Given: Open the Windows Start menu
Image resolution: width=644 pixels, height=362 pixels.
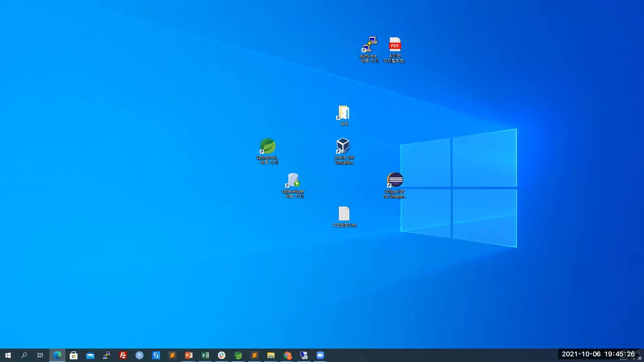Looking at the screenshot, I should [x=8, y=355].
